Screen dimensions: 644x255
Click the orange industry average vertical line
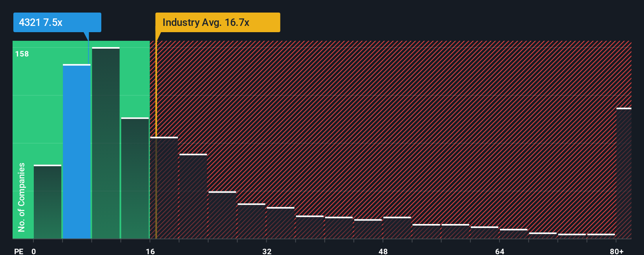click(x=156, y=140)
